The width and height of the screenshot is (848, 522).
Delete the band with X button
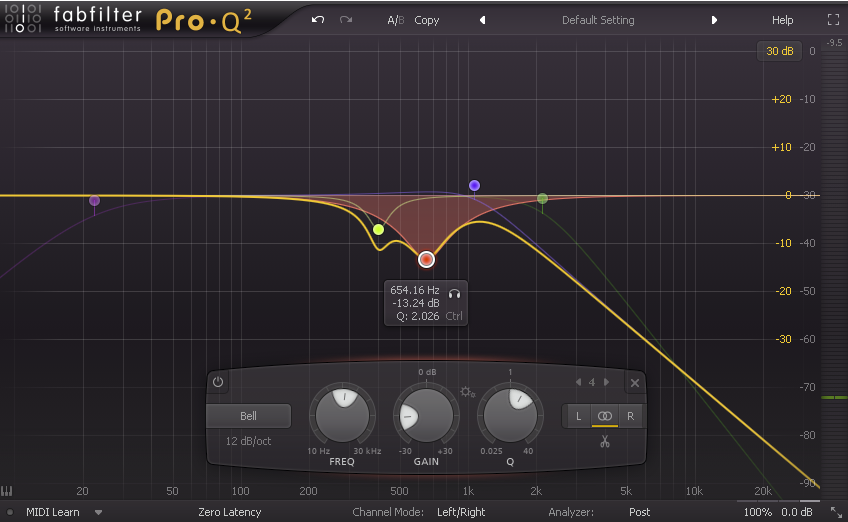coord(635,383)
